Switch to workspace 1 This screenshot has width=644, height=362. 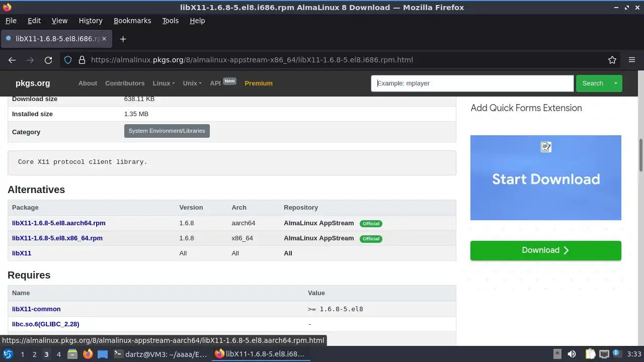point(22,354)
